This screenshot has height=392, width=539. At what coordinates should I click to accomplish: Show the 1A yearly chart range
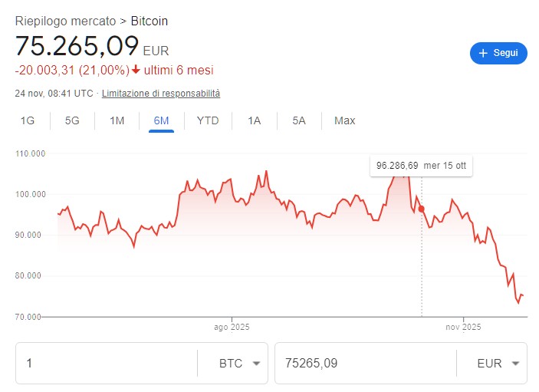tap(255, 120)
